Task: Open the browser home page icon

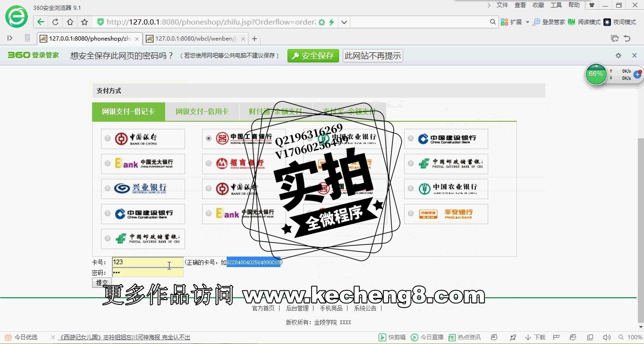Action: (70, 22)
